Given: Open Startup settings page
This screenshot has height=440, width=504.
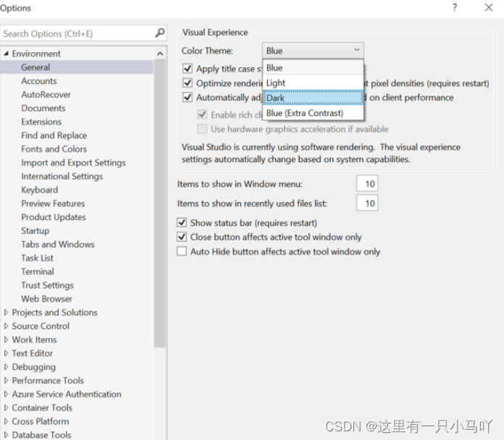Looking at the screenshot, I should (35, 231).
